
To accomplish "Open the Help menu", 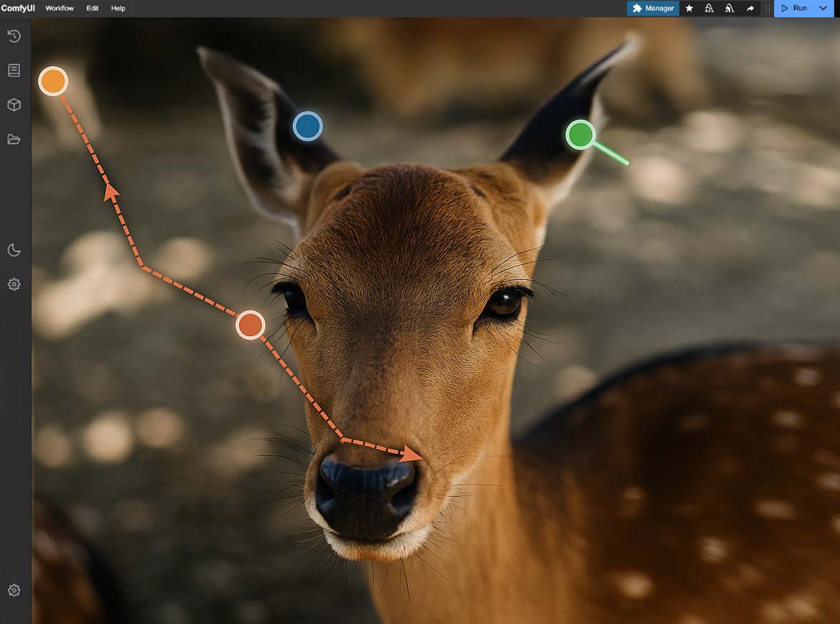I will click(118, 8).
